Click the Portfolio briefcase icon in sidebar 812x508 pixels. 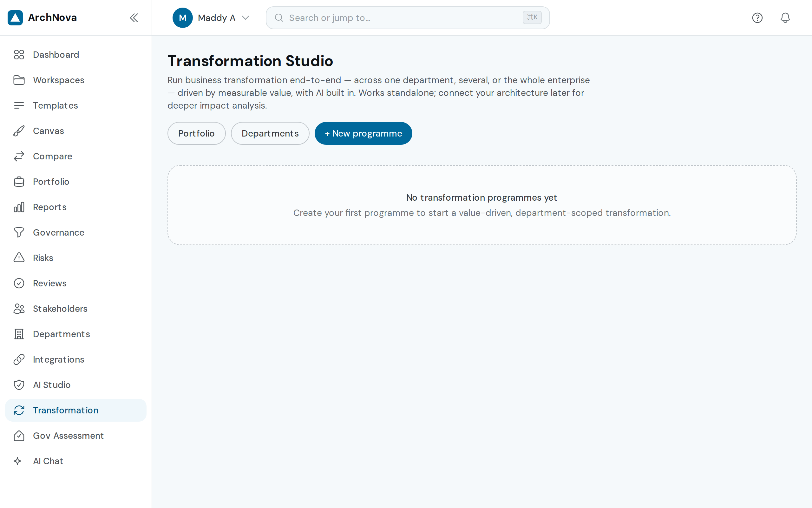(19, 181)
